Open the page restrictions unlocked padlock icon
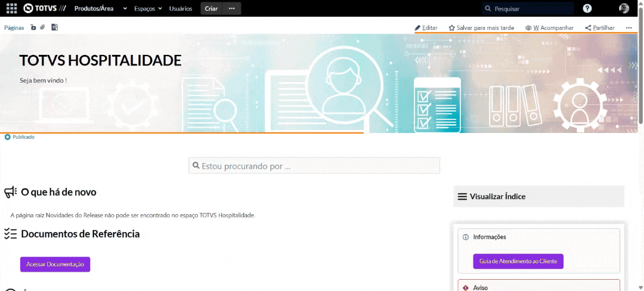 click(x=33, y=27)
